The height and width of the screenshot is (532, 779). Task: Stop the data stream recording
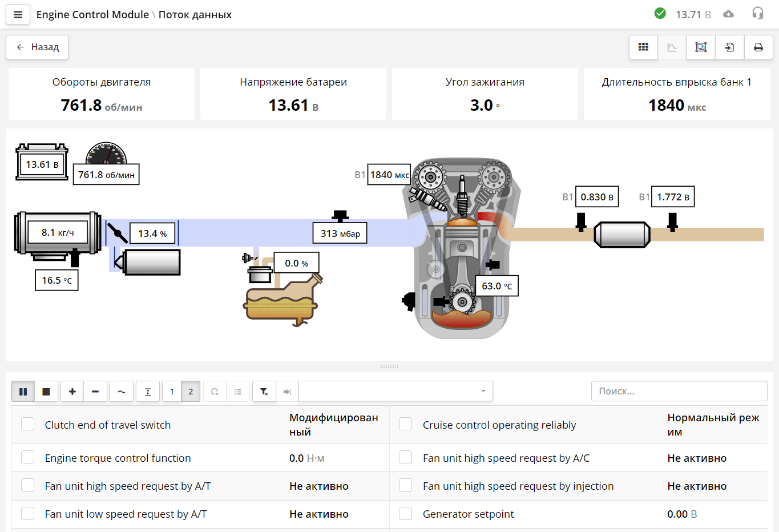[46, 392]
